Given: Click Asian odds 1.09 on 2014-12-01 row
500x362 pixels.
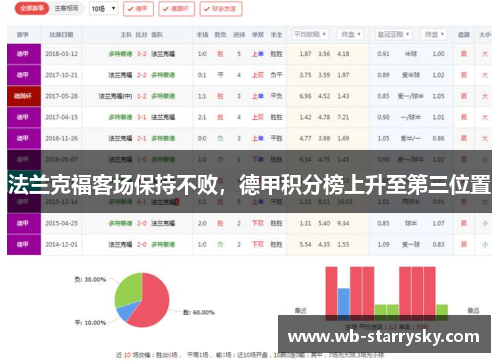Looking at the screenshot, I should coord(383,244).
